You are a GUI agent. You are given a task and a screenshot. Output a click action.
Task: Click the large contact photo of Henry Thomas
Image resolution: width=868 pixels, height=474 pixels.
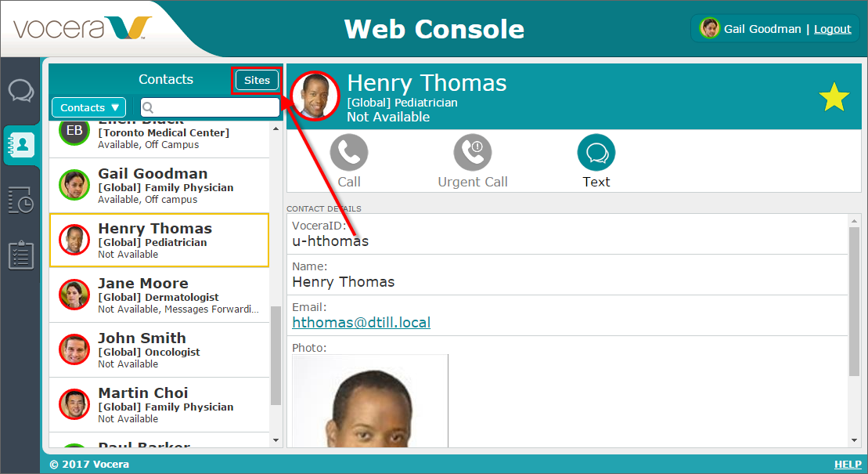pos(369,401)
